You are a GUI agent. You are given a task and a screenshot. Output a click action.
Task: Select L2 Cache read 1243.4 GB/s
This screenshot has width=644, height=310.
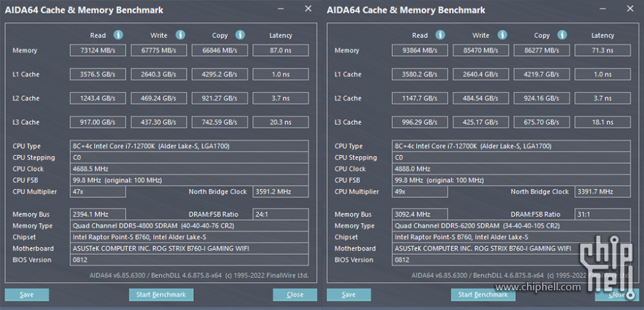98,98
